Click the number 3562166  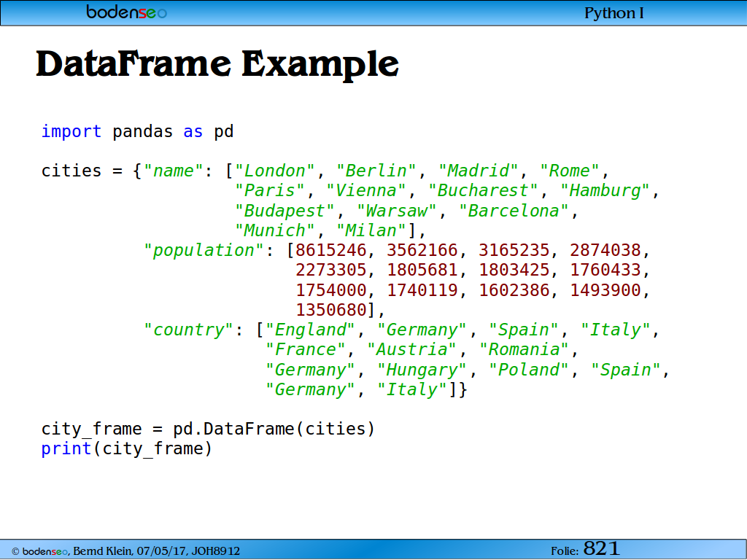[x=422, y=251]
